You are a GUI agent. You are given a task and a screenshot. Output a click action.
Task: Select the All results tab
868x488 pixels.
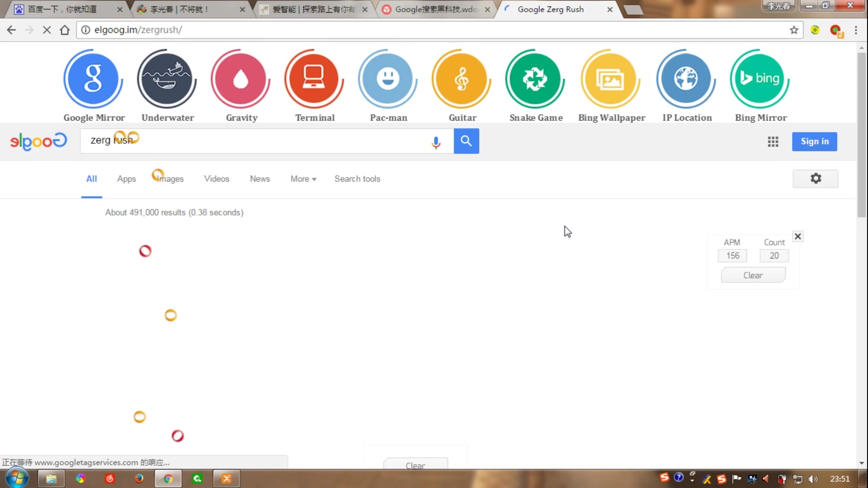coord(91,179)
